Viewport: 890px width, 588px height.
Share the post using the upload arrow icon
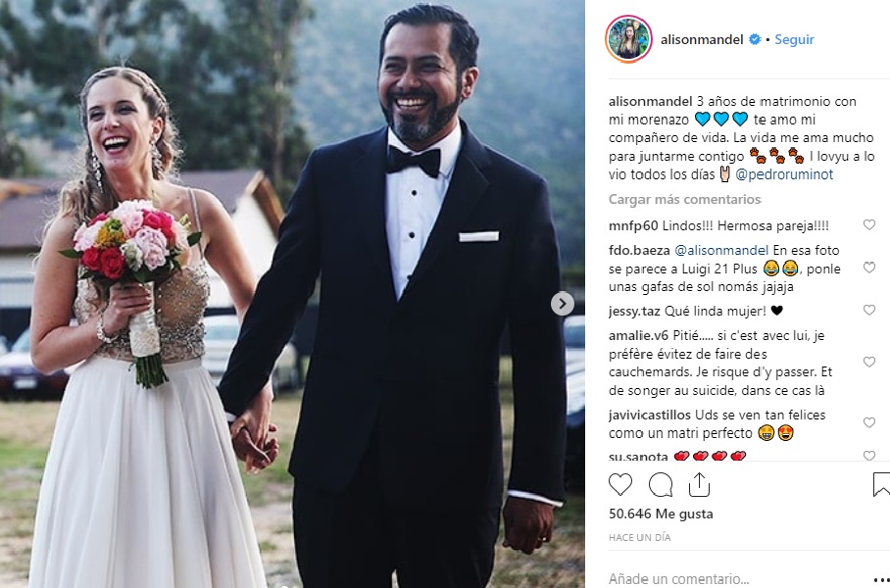(699, 484)
